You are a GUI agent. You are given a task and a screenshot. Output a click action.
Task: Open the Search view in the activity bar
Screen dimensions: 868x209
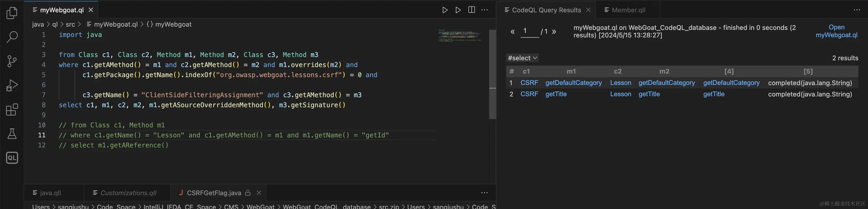pos(12,37)
